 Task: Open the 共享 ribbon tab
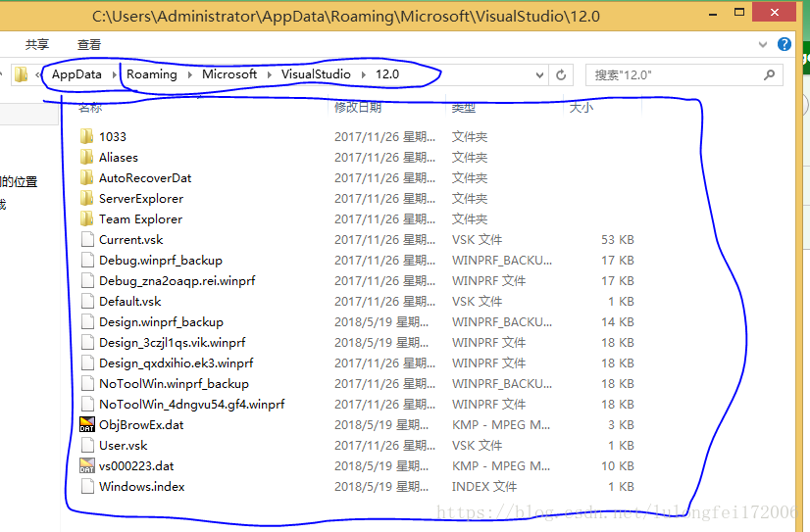click(x=37, y=45)
